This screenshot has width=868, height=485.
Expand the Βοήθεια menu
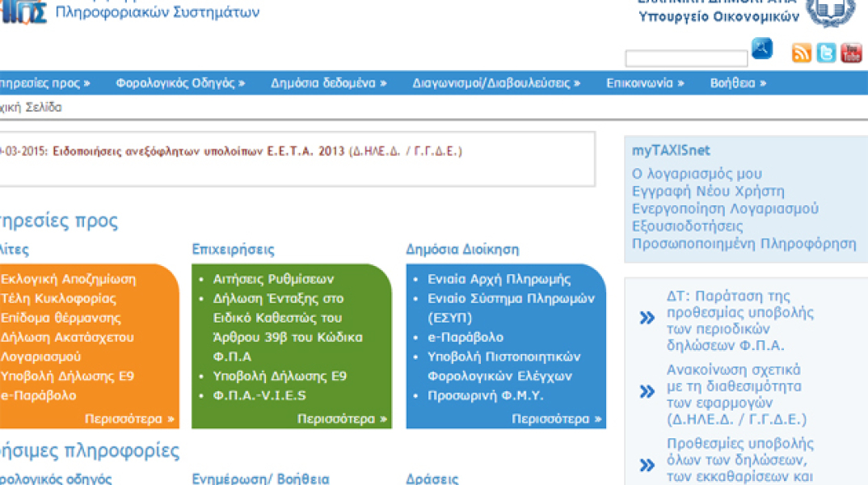click(x=739, y=83)
